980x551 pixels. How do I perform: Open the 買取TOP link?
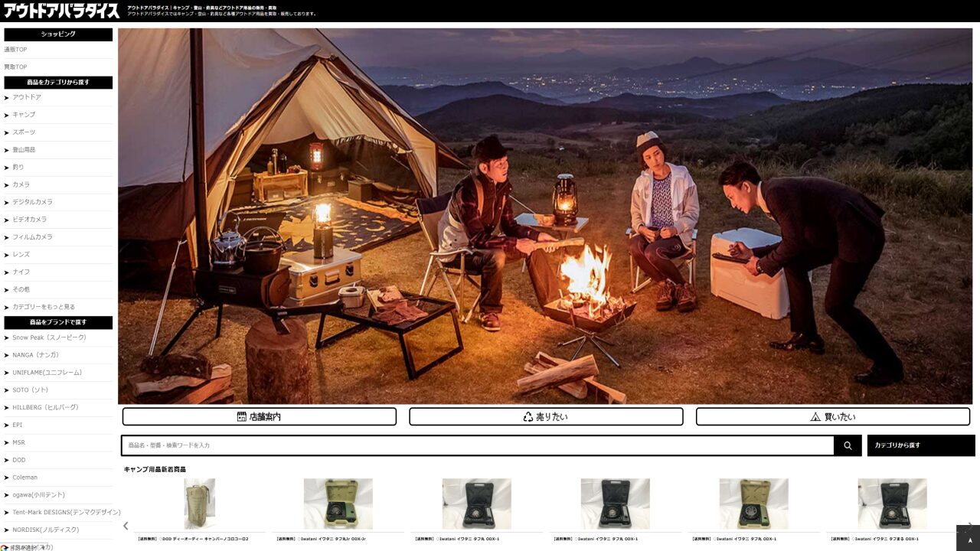(15, 67)
